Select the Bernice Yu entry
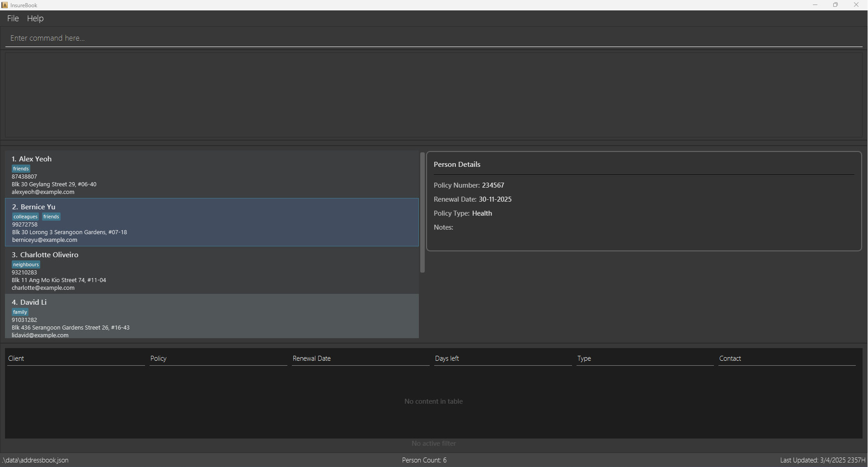 click(212, 222)
